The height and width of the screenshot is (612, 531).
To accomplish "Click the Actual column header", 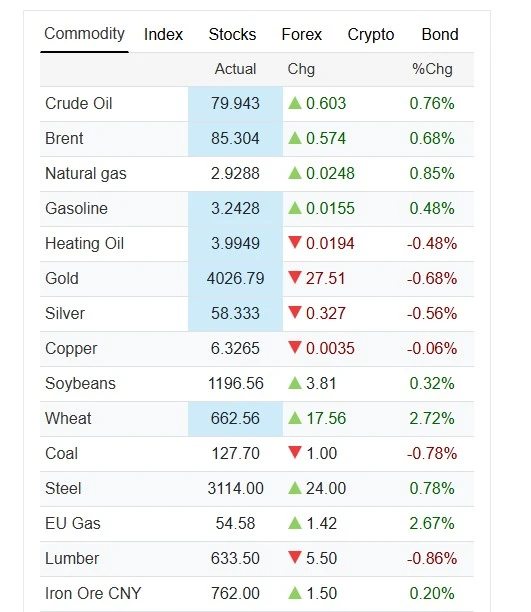I will 235,69.
